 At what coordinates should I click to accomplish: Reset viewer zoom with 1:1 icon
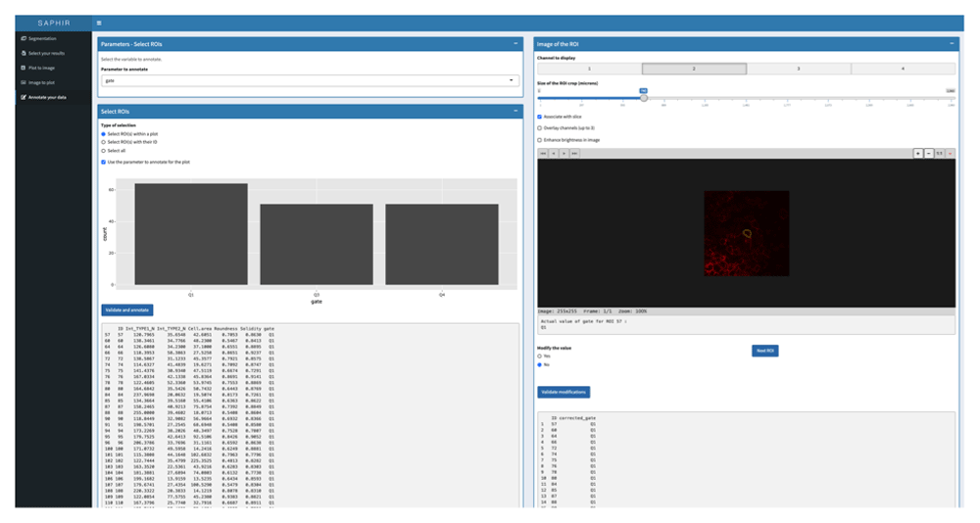(x=939, y=154)
